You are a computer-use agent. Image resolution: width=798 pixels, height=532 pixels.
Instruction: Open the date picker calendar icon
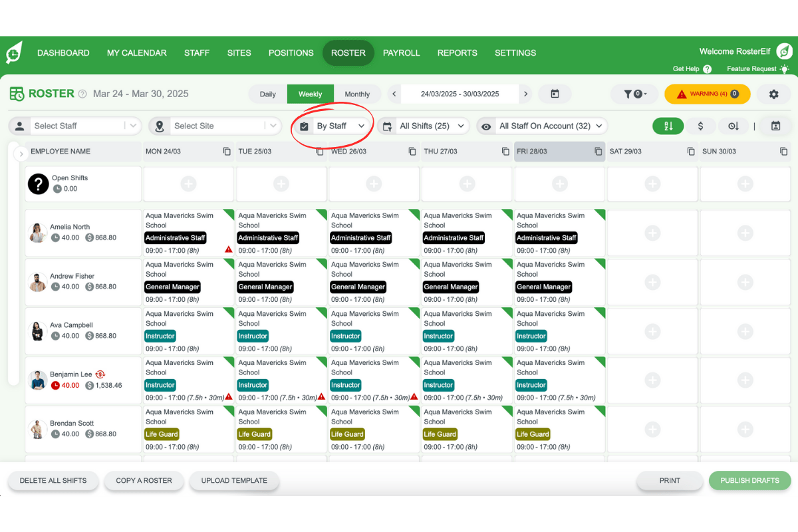pyautogui.click(x=555, y=94)
